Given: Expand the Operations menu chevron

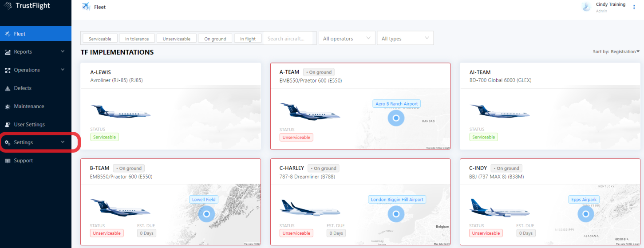Looking at the screenshot, I should [x=63, y=70].
